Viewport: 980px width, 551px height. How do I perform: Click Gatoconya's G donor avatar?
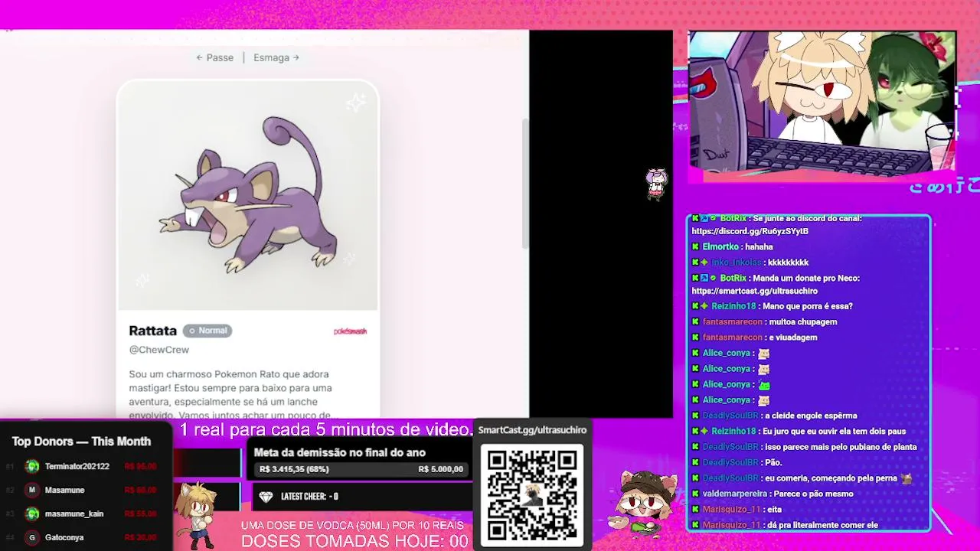click(x=32, y=537)
